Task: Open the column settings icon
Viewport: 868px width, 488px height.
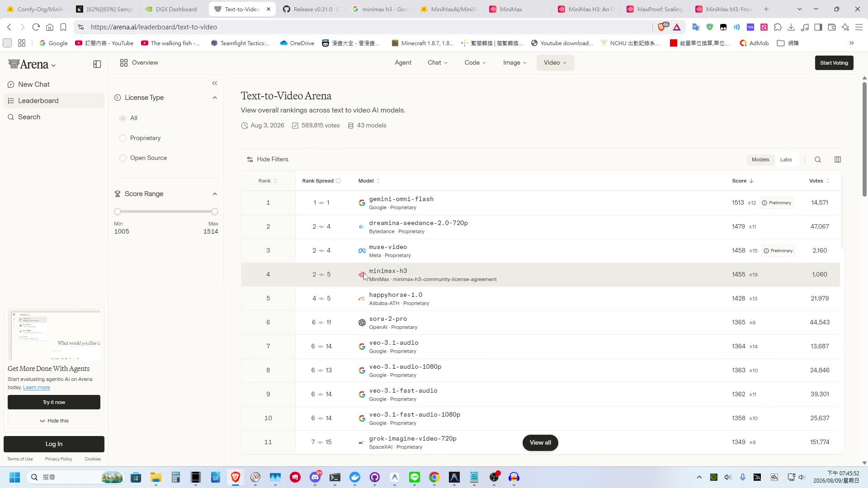Action: tap(838, 160)
